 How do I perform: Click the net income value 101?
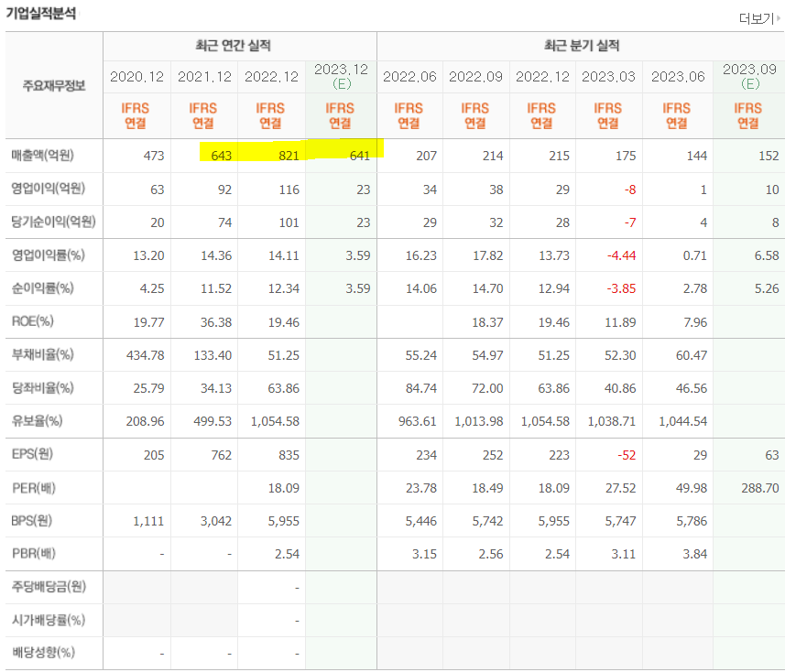point(289,222)
